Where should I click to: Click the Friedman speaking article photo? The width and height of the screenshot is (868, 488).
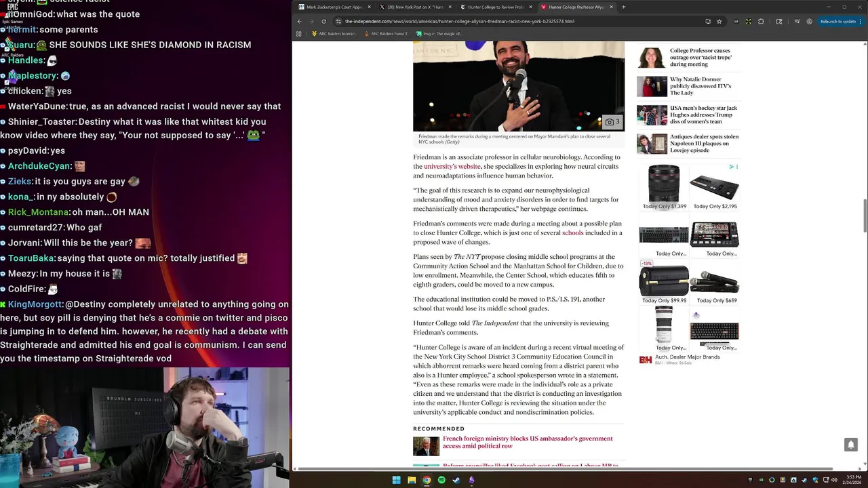[x=519, y=86]
